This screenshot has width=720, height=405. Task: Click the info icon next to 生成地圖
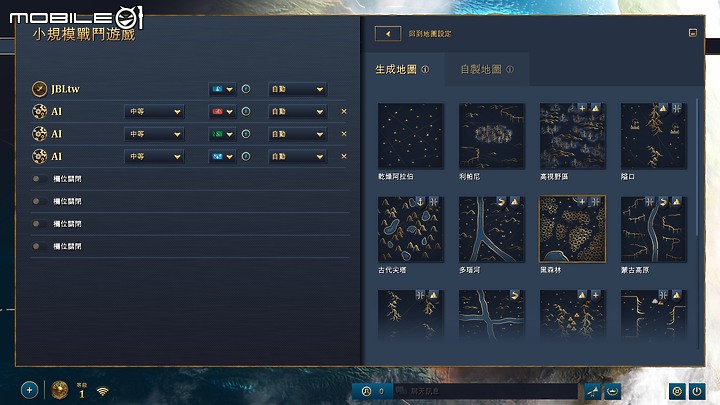tap(426, 69)
